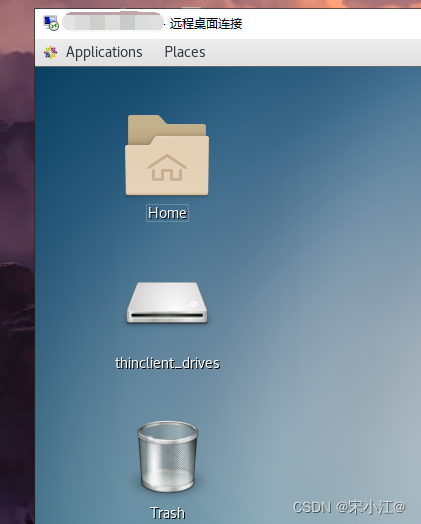This screenshot has height=524, width=421.
Task: Click the thinclient_drives label text
Action: [x=167, y=363]
